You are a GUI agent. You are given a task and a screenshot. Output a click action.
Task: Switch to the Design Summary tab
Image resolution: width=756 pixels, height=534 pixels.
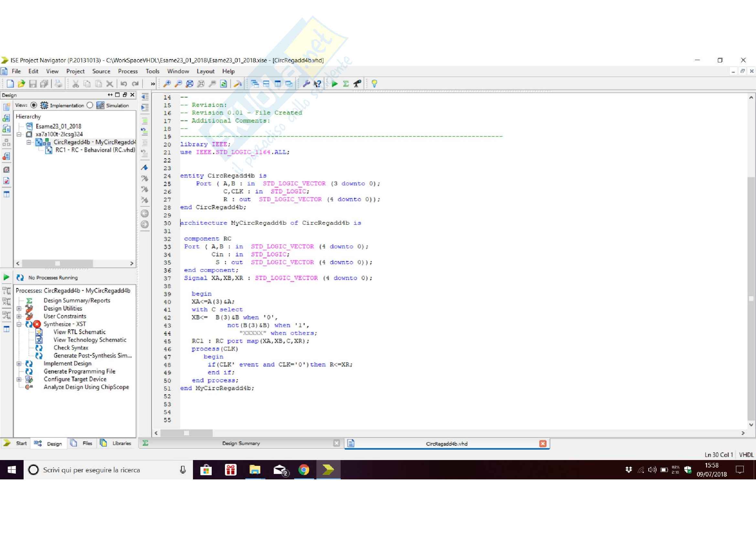[x=241, y=444]
